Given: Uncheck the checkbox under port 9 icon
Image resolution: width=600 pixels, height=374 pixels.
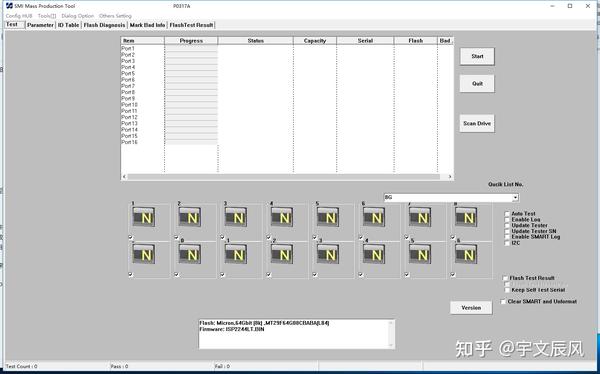Looking at the screenshot, I should coord(130,274).
